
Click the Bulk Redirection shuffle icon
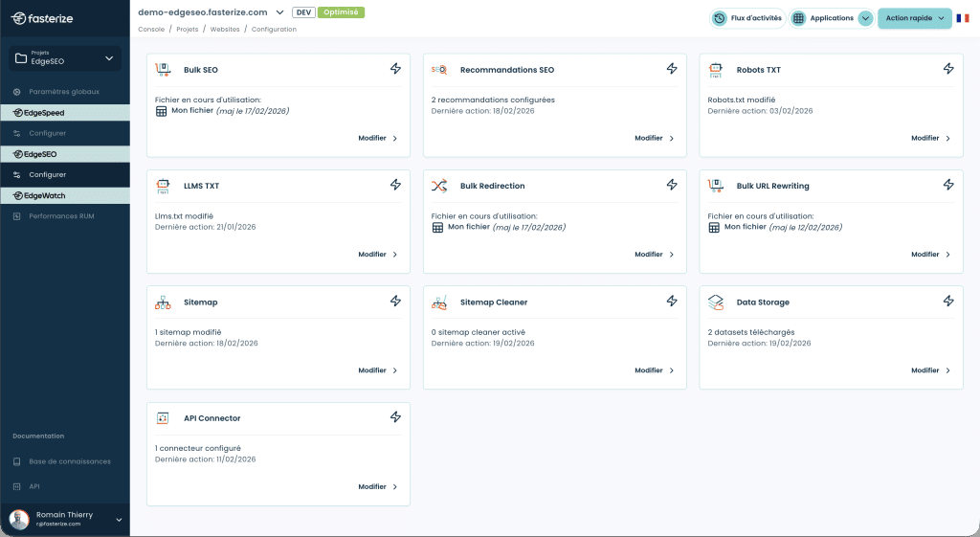coord(439,186)
